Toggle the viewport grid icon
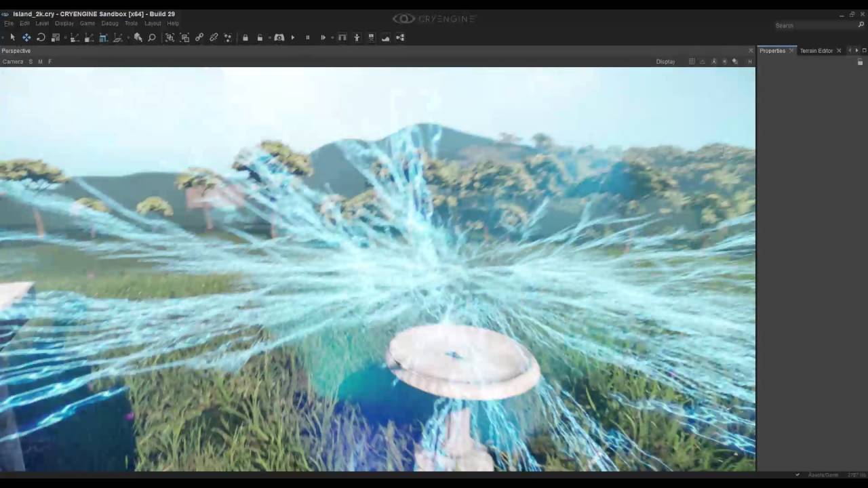Image resolution: width=868 pixels, height=488 pixels. click(692, 62)
